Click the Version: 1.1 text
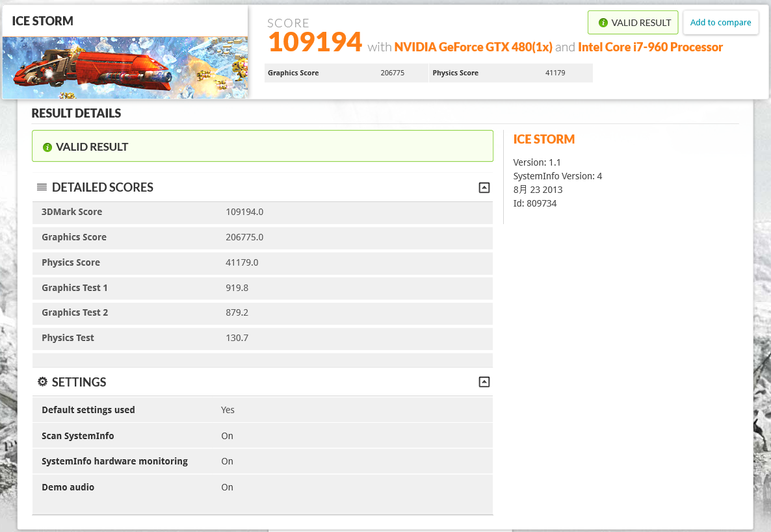This screenshot has height=532, width=771. click(537, 162)
